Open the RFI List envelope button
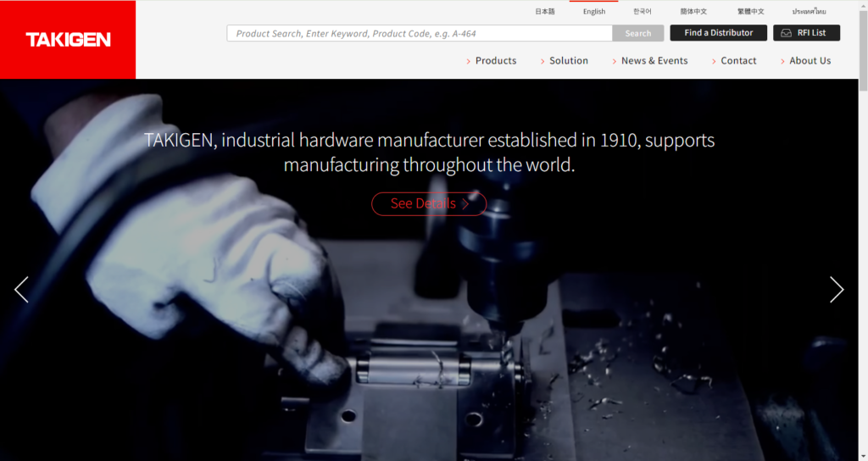 (x=805, y=33)
